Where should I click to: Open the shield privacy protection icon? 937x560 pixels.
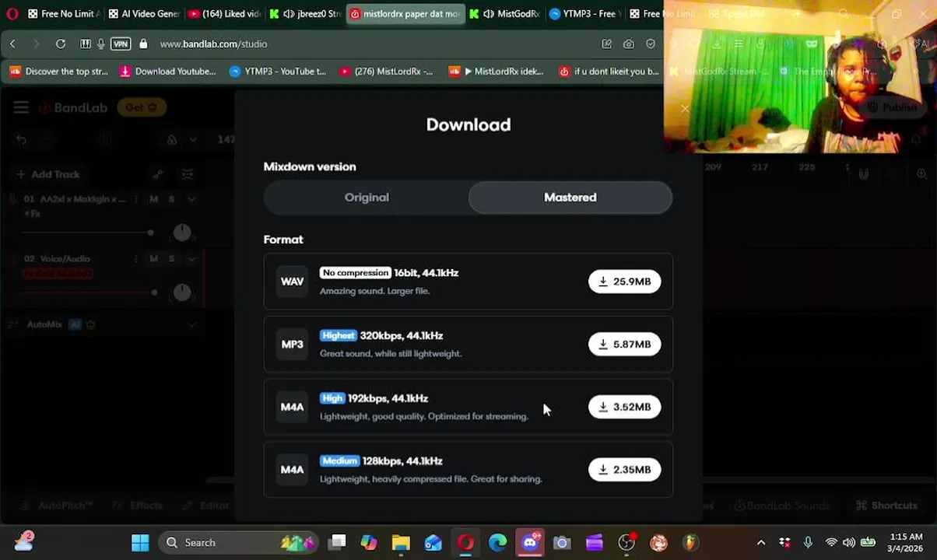click(651, 44)
